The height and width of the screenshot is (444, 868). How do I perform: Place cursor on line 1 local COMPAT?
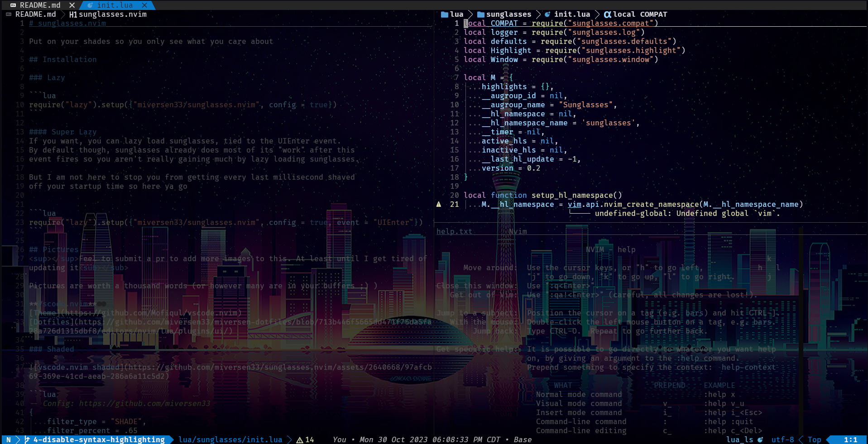click(561, 23)
